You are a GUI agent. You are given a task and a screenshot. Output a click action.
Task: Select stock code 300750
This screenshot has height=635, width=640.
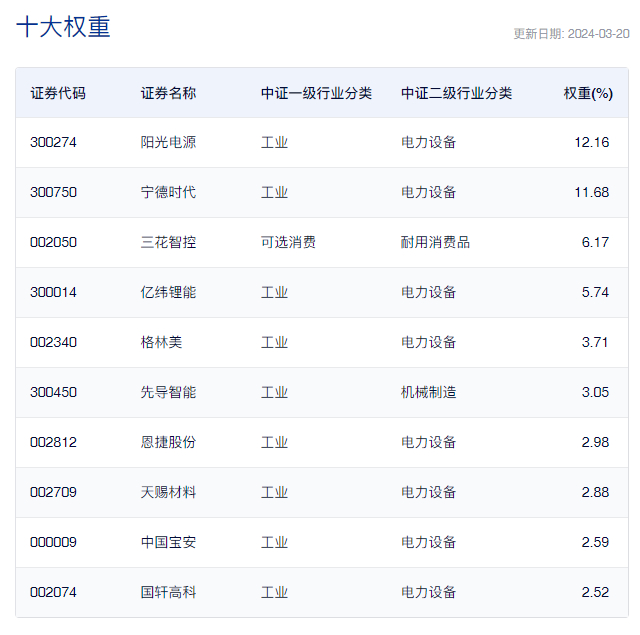coord(53,192)
